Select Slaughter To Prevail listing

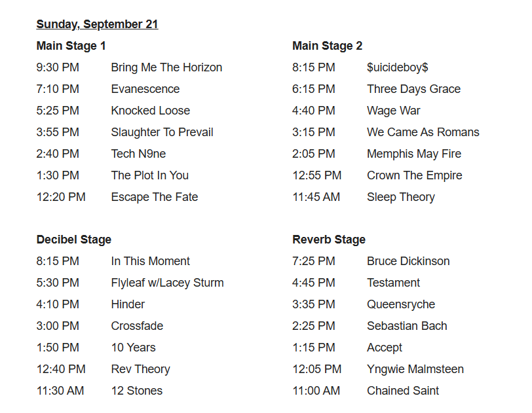point(162,132)
